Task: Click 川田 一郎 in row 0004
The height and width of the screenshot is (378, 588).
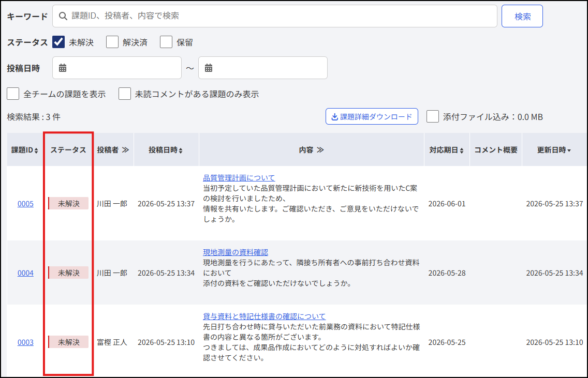Action: pos(112,273)
